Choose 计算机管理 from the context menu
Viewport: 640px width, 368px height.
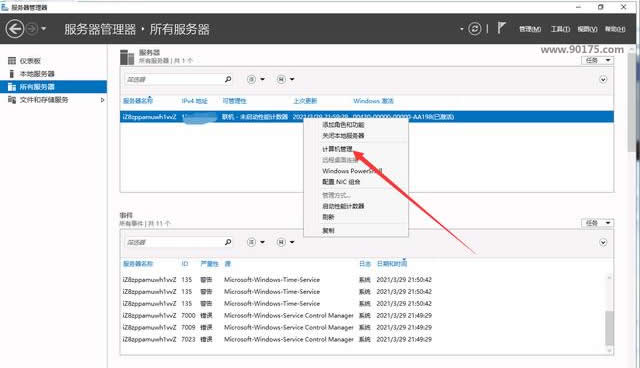coord(337,149)
